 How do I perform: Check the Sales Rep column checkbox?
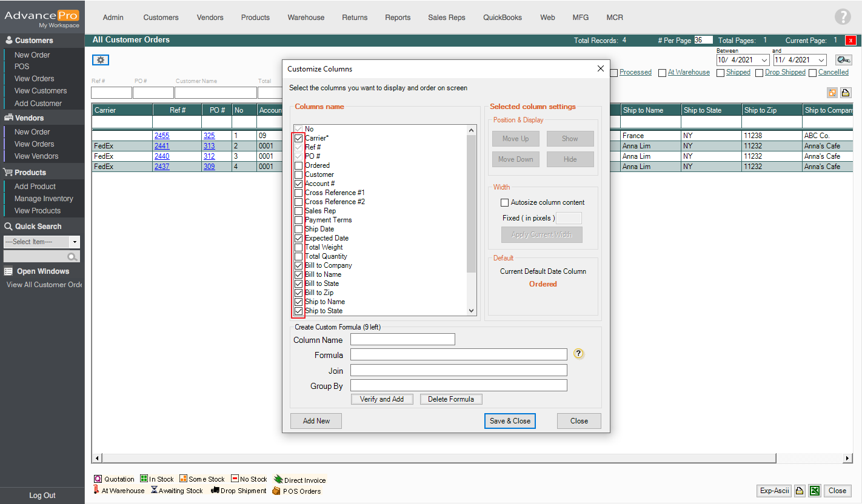coord(298,211)
